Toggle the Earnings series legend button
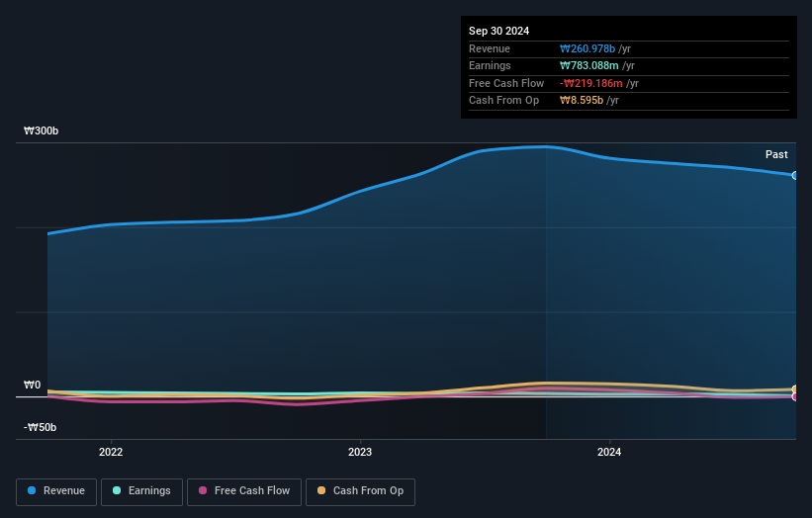The height and width of the screenshot is (518, 812). (x=141, y=491)
